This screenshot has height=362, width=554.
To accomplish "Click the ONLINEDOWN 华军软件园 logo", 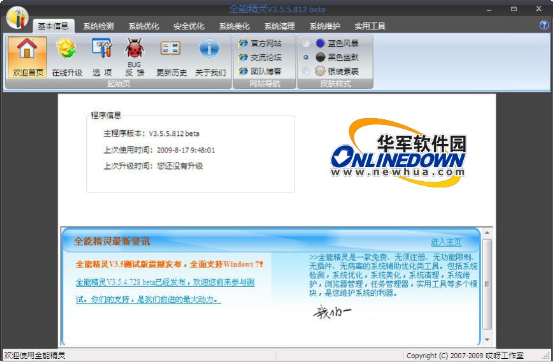I will [399, 153].
